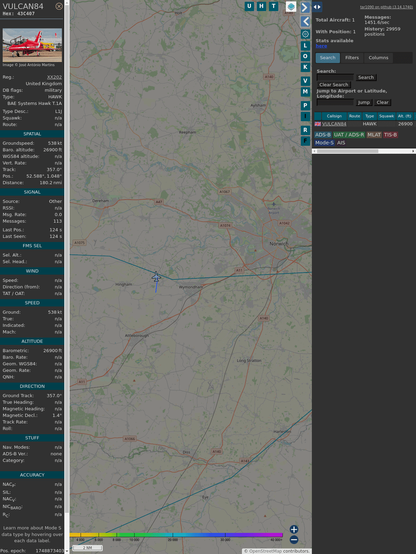This screenshot has height=554, width=416.
Task: Focus the Jump to Airport input field
Action: 335,102
